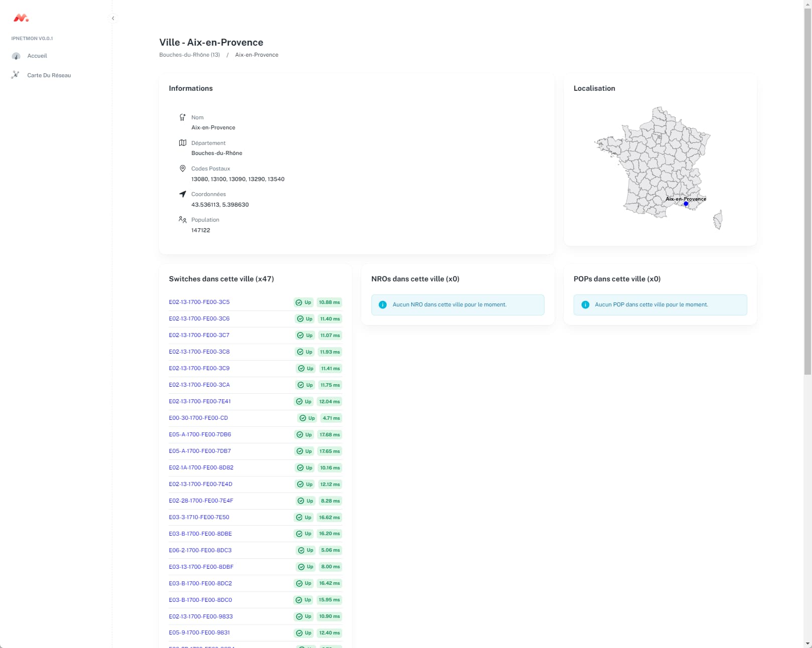Click the info icon in NRO notice
The height and width of the screenshot is (648, 812).
point(382,305)
